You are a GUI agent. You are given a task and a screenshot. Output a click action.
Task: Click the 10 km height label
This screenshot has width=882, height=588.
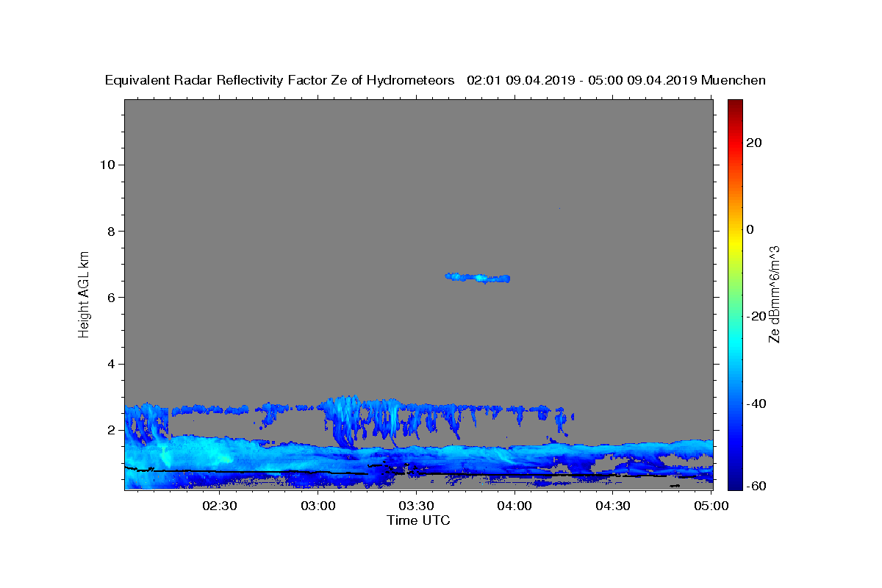[106, 165]
